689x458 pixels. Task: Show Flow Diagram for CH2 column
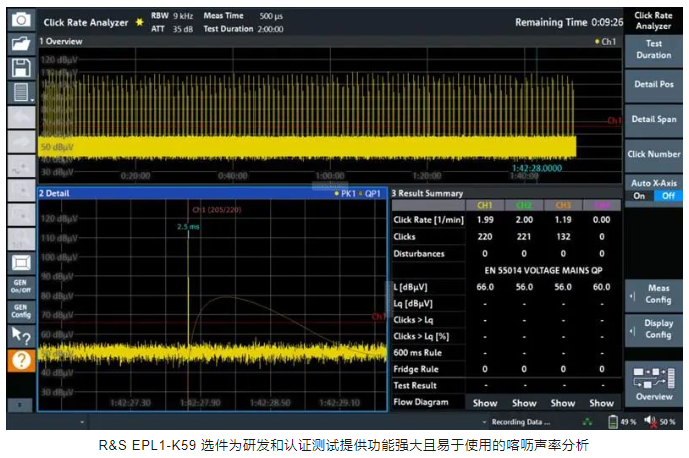coord(524,403)
